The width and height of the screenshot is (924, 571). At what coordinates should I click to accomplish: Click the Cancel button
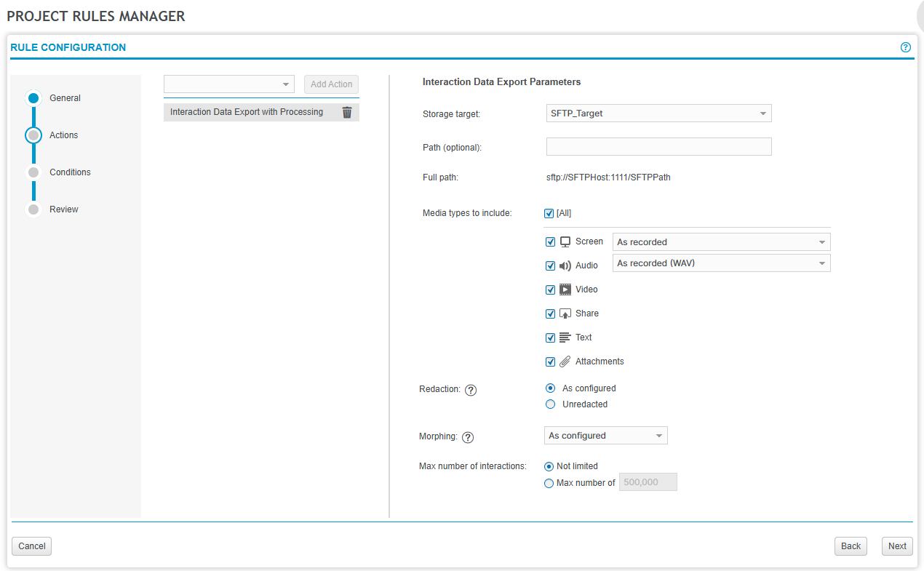tap(31, 546)
